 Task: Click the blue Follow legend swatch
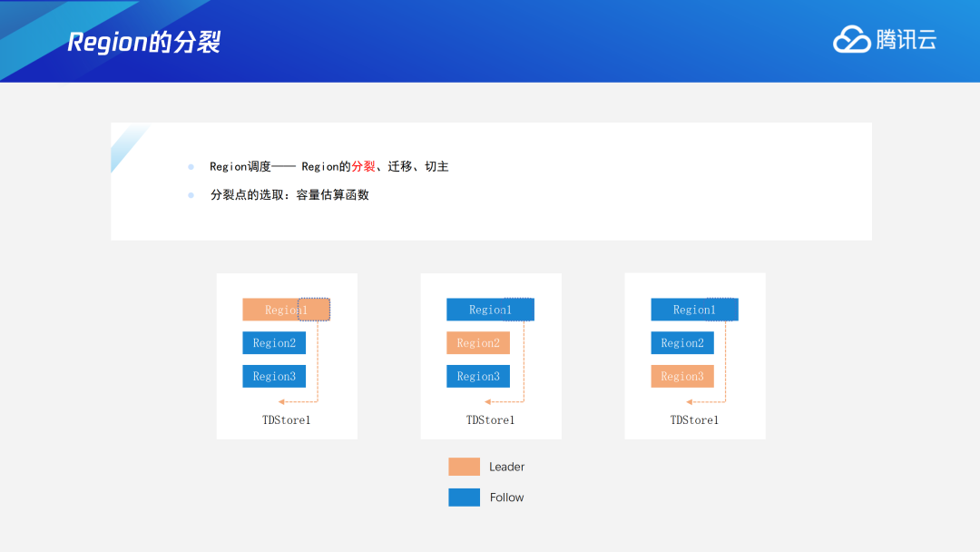click(x=465, y=497)
